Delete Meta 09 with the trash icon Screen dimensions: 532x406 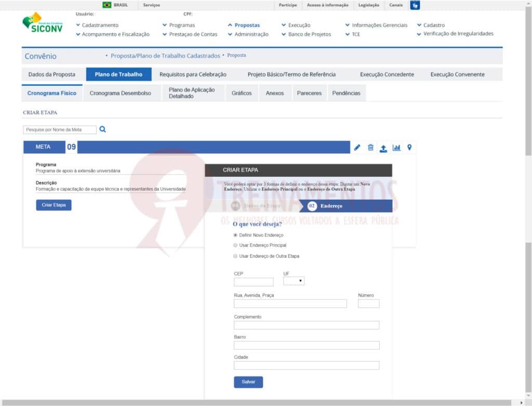click(370, 148)
